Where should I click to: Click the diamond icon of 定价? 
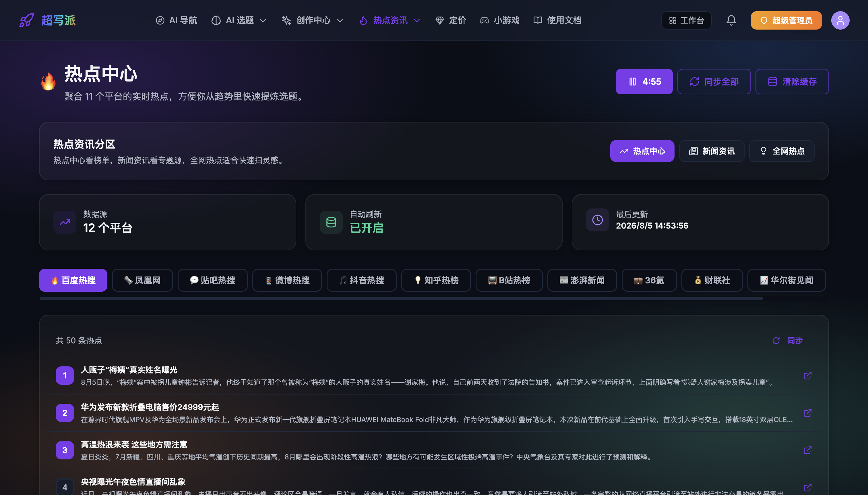coord(439,20)
